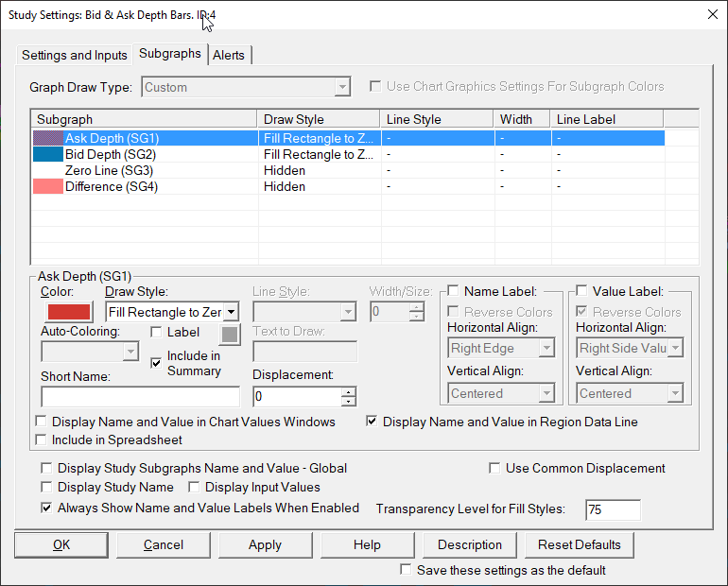Switch to the Settings and Inputs tab

75,55
